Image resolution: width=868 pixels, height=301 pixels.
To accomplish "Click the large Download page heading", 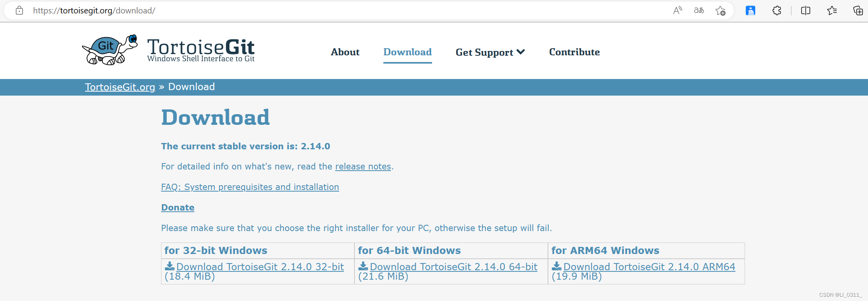I will point(216,117).
